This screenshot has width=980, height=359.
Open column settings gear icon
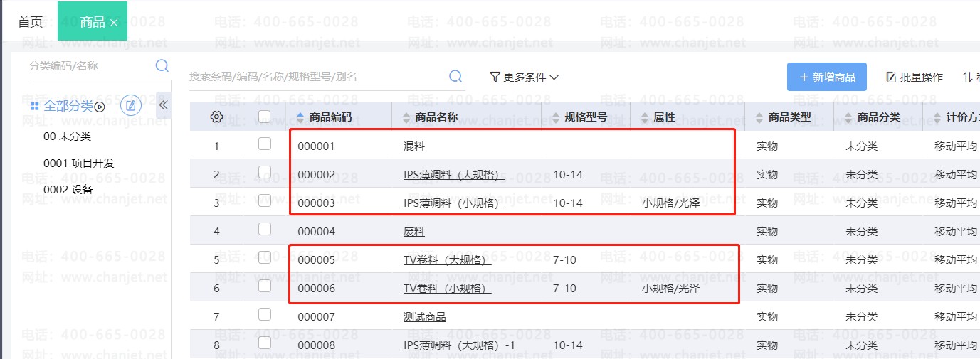pyautogui.click(x=217, y=117)
